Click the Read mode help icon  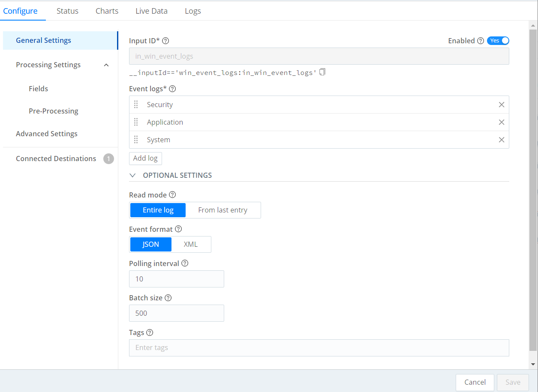[172, 195]
